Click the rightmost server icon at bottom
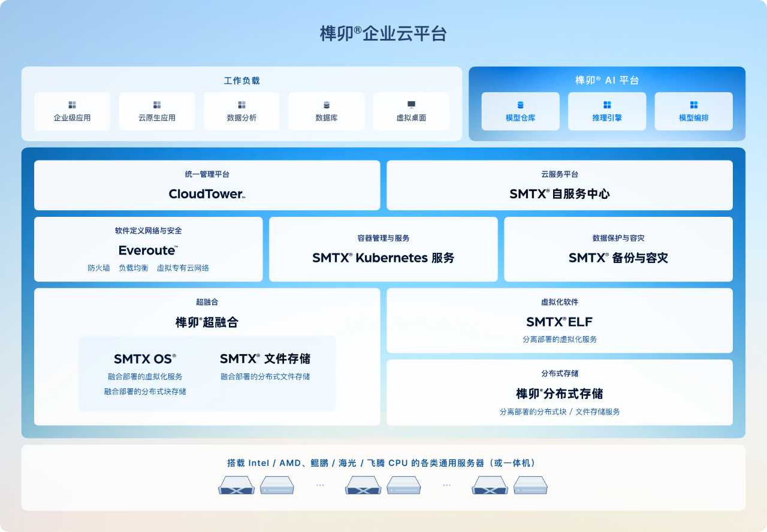The height and width of the screenshot is (532, 767). pyautogui.click(x=530, y=485)
